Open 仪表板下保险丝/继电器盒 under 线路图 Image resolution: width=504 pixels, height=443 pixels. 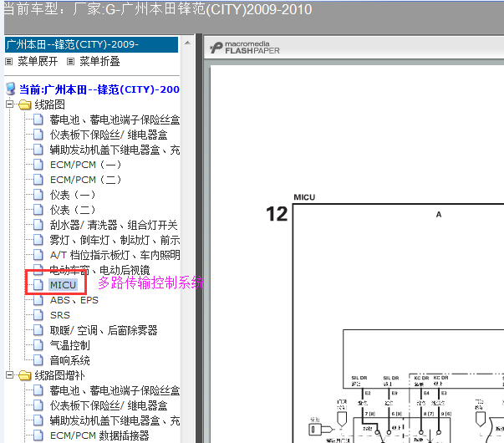[x=109, y=135]
